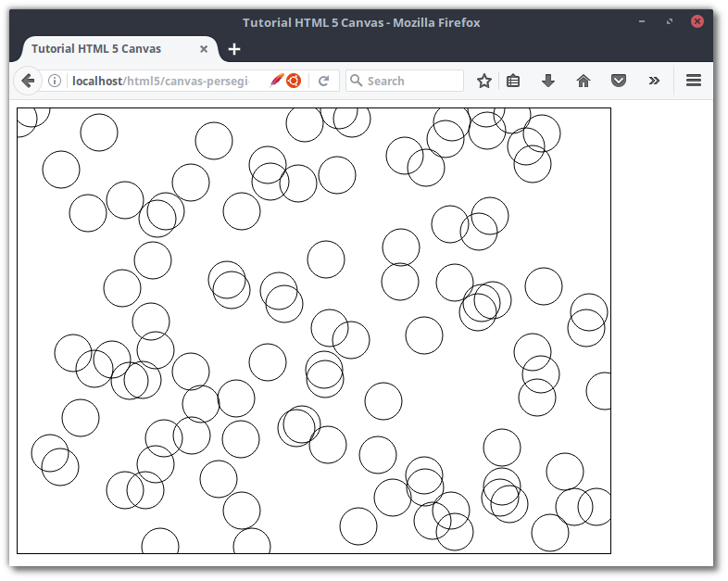This screenshot has width=728, height=581.
Task: Open search engine options via magnifier icon
Action: (x=357, y=81)
